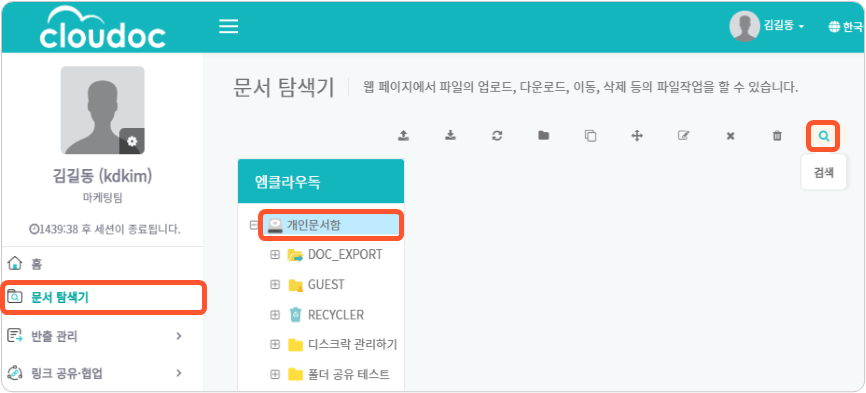Viewport: 866px width, 393px height.
Task: Click the large profile picture
Action: click(x=103, y=110)
